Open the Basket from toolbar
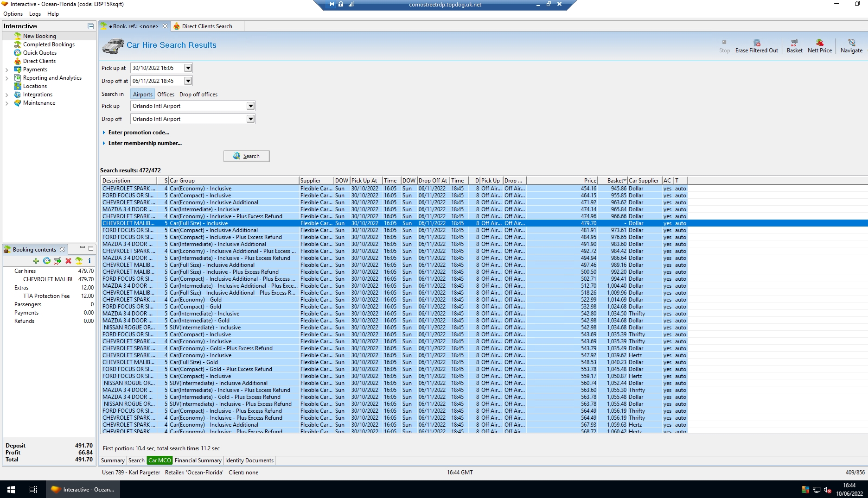 795,46
